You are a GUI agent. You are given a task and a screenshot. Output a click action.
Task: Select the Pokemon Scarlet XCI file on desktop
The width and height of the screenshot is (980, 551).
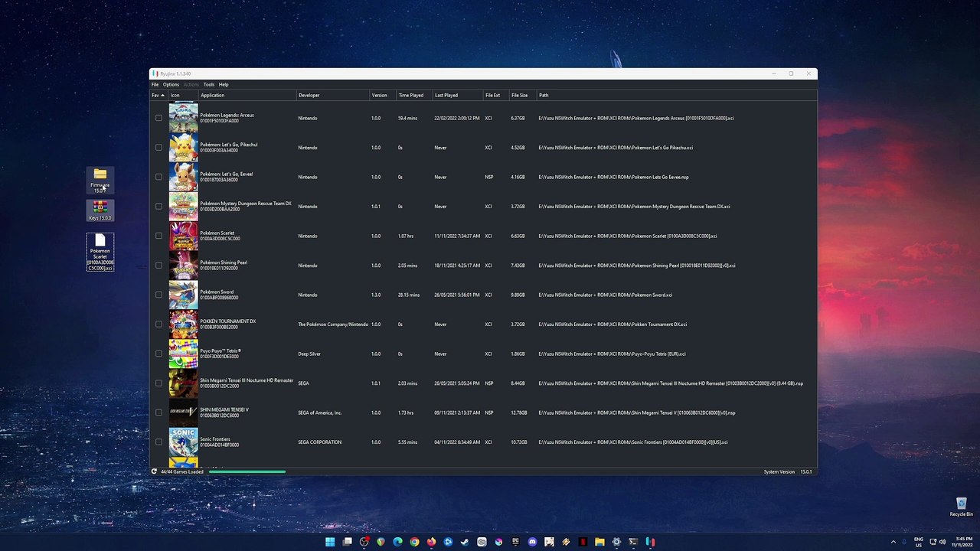tap(100, 253)
